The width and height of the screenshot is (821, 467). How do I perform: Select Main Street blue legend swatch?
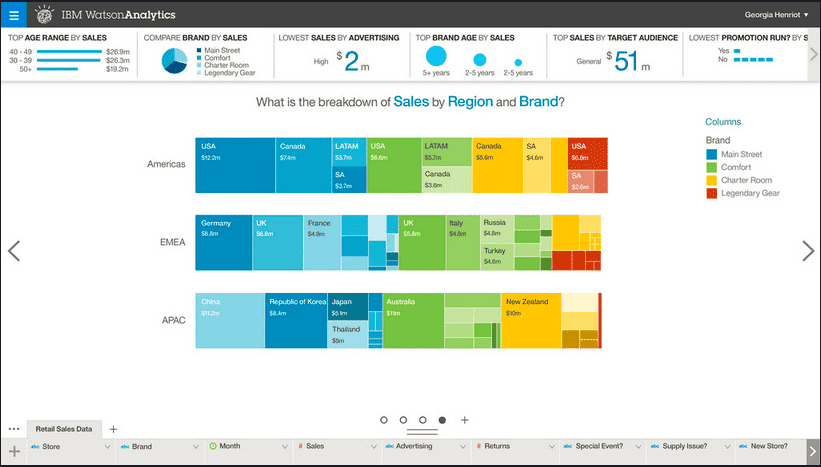pyautogui.click(x=712, y=154)
